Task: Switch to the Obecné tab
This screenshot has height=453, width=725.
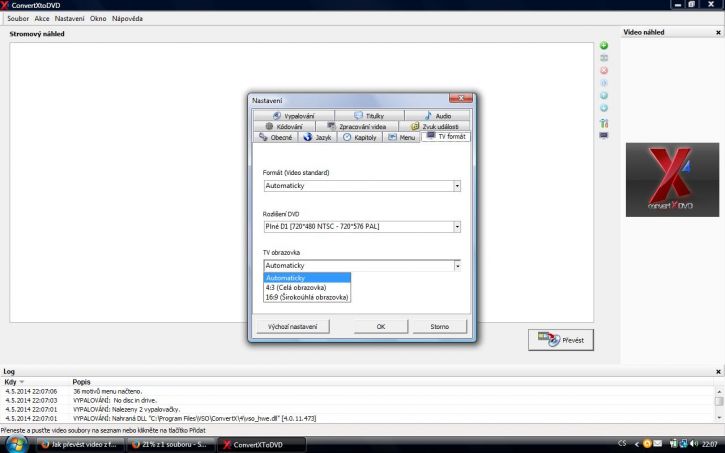Action: pos(276,137)
